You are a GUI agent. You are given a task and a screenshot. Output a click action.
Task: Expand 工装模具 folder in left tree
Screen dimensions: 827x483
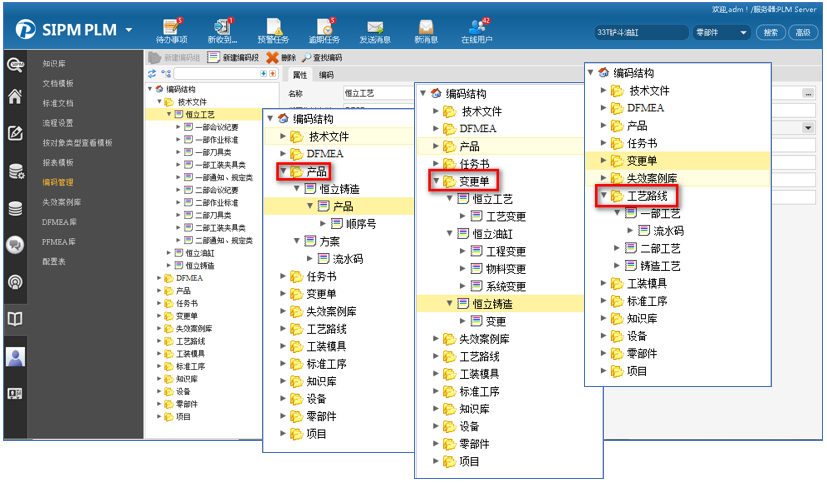[x=160, y=353]
